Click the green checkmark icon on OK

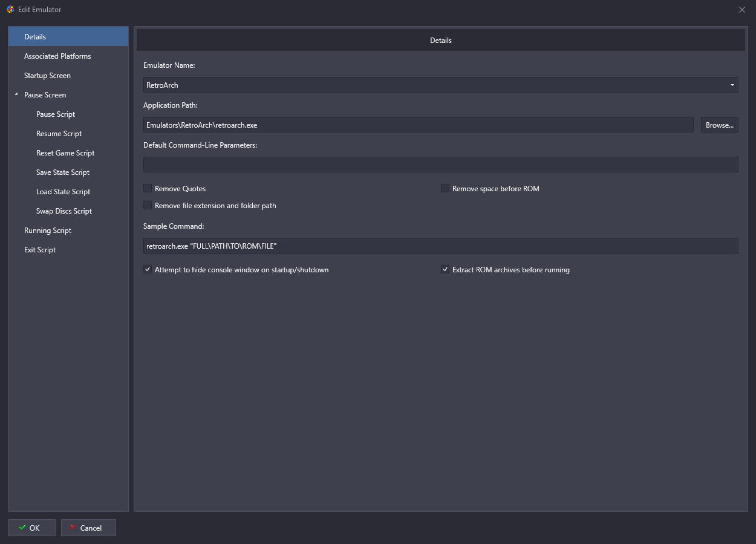22,528
